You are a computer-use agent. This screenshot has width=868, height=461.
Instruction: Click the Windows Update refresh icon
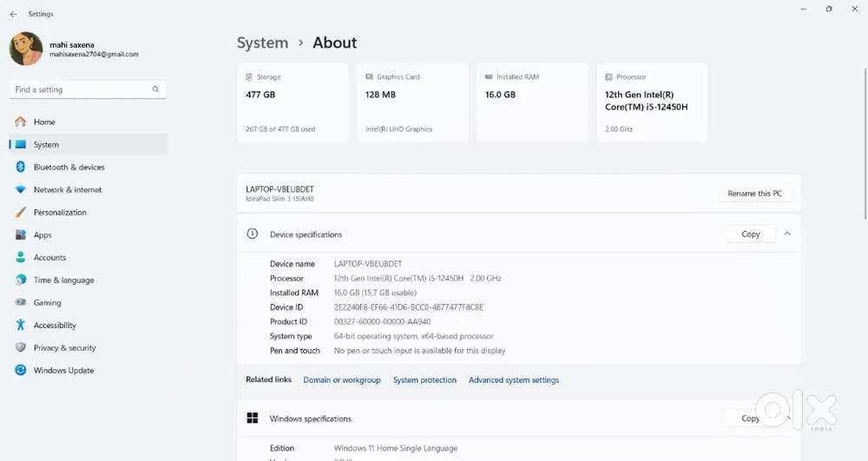tap(21, 370)
